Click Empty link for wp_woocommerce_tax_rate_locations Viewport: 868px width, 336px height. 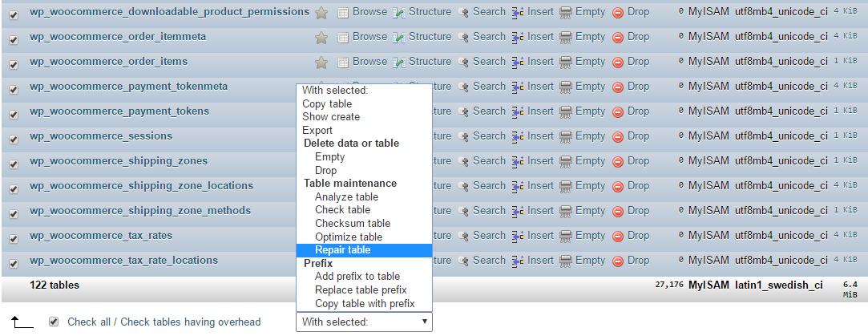(x=590, y=261)
